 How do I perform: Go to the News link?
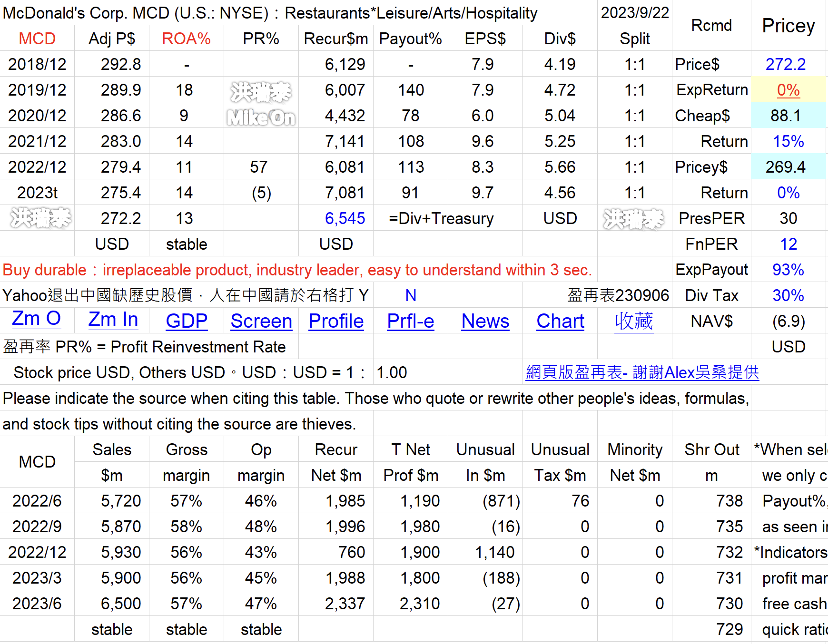485,322
